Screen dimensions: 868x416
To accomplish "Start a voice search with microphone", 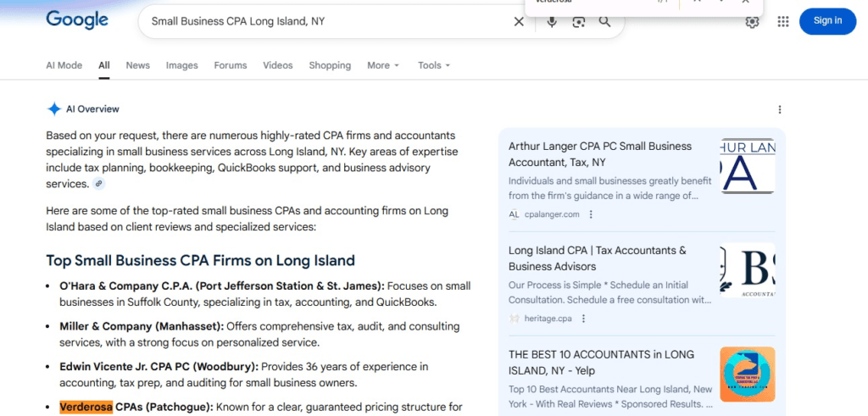I will 552,21.
